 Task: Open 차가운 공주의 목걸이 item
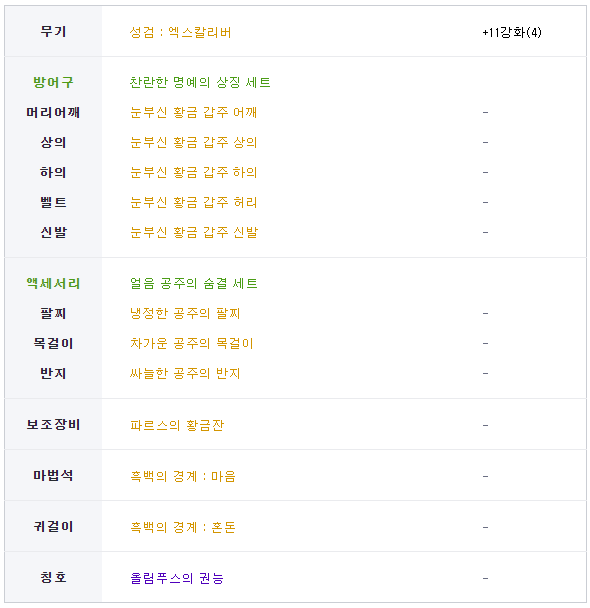pyautogui.click(x=191, y=344)
